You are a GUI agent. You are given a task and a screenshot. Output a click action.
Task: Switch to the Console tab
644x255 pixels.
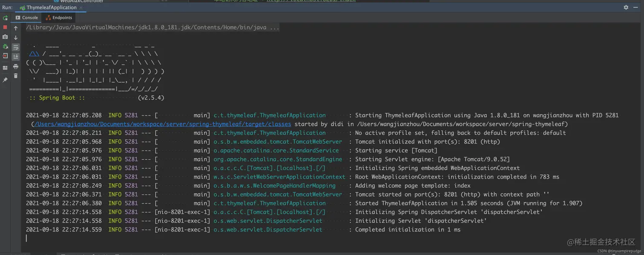coord(26,17)
